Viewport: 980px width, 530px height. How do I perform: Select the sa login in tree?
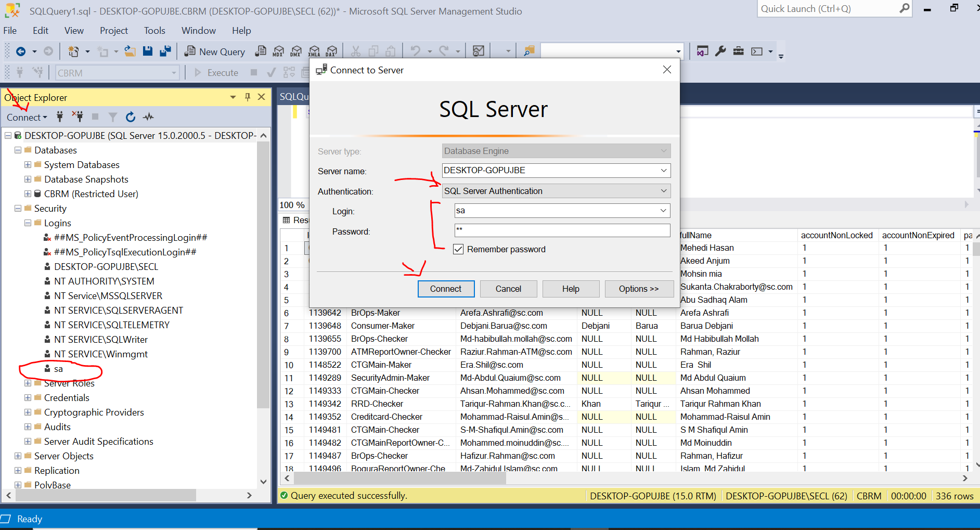pyautogui.click(x=58, y=369)
